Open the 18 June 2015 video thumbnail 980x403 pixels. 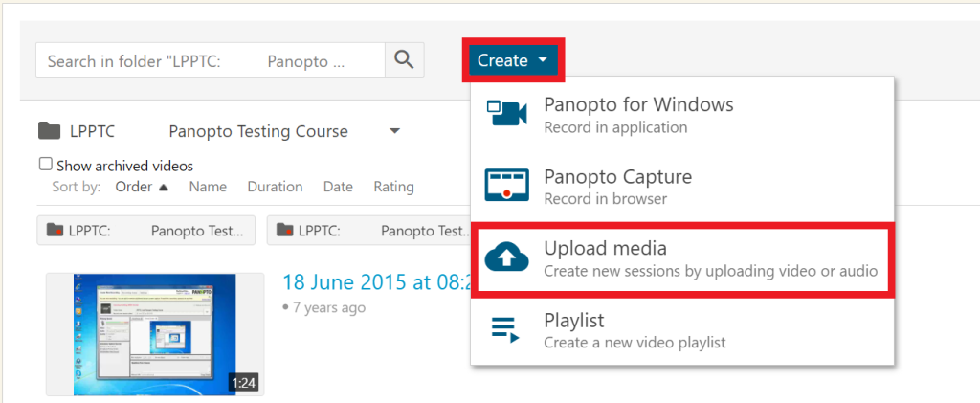pyautogui.click(x=155, y=334)
